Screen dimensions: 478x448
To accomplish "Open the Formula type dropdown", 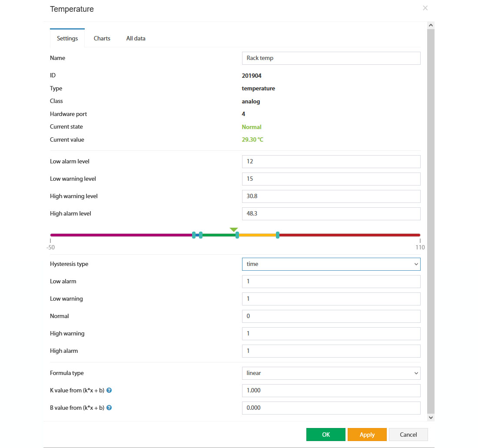I will [x=331, y=373].
